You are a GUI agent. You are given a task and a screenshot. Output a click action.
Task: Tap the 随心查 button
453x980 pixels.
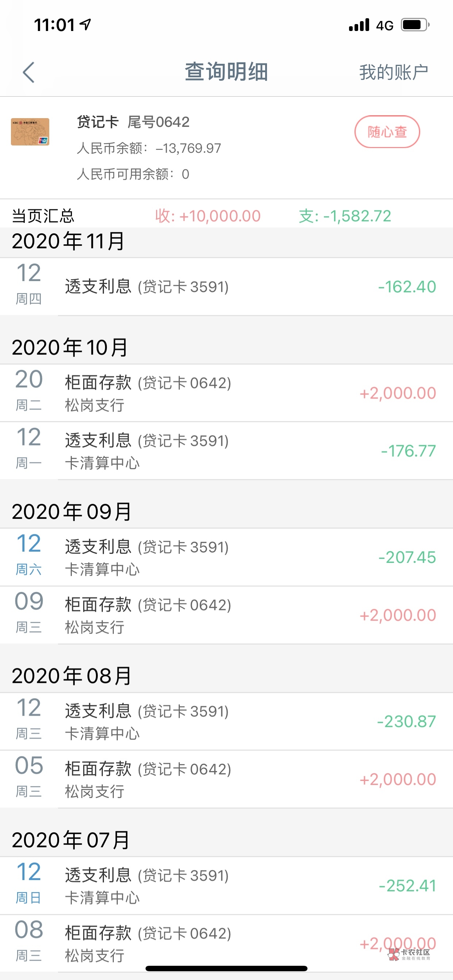pos(387,132)
